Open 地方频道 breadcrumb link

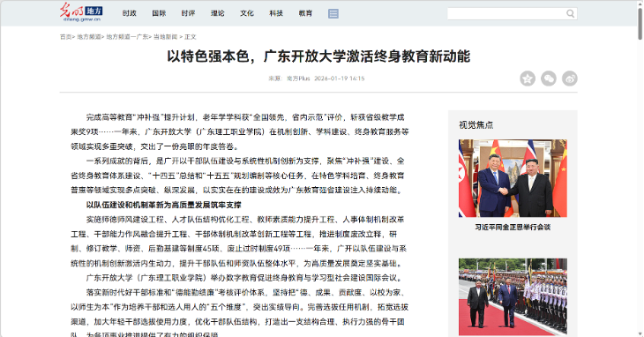[89, 37]
